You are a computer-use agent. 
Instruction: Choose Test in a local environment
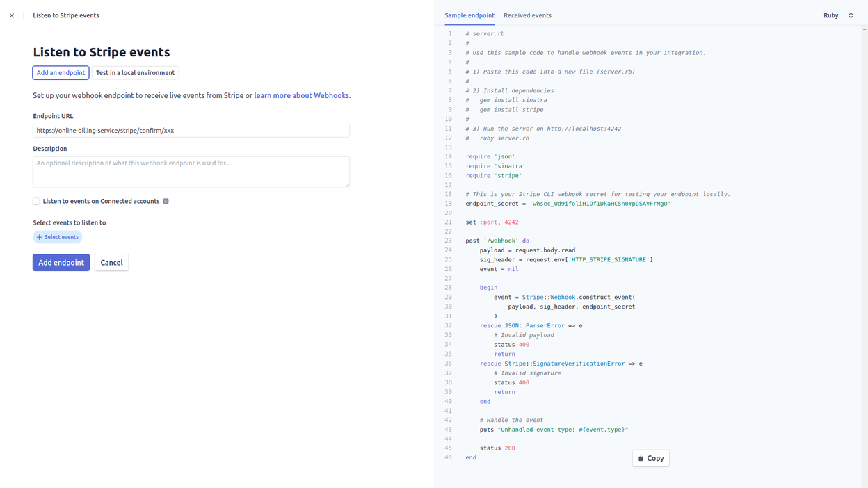tap(136, 73)
